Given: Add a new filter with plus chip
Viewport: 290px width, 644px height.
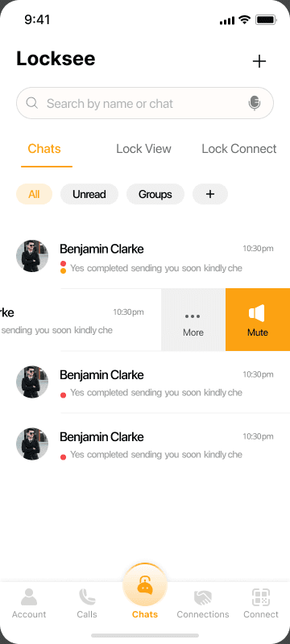Looking at the screenshot, I should coord(210,194).
